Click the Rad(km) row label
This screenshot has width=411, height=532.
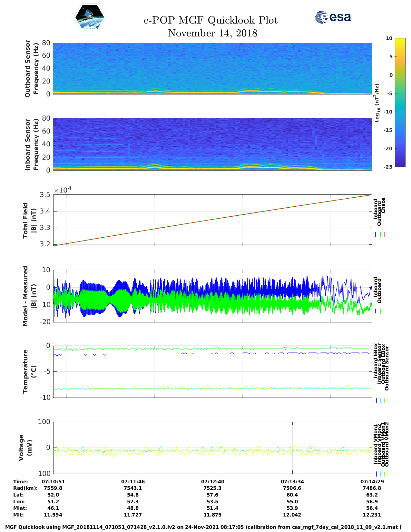[x=25, y=488]
